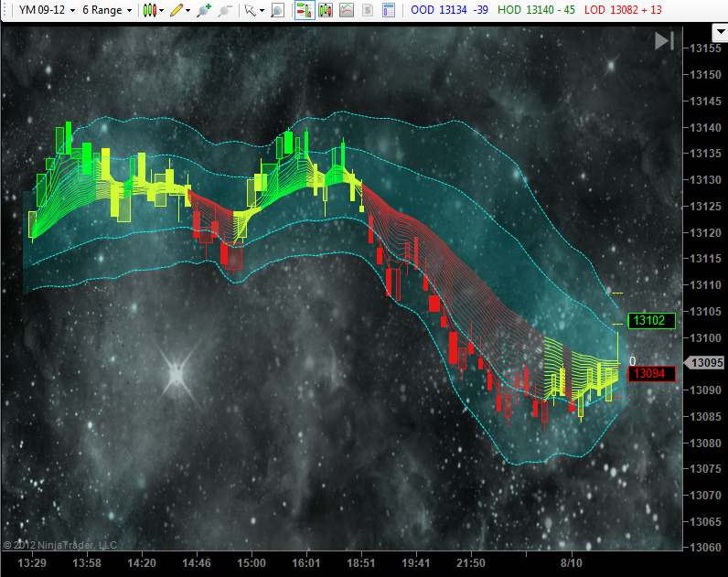Image resolution: width=728 pixels, height=577 pixels.
Task: Select the pencil drawing tools icon
Action: point(177,10)
